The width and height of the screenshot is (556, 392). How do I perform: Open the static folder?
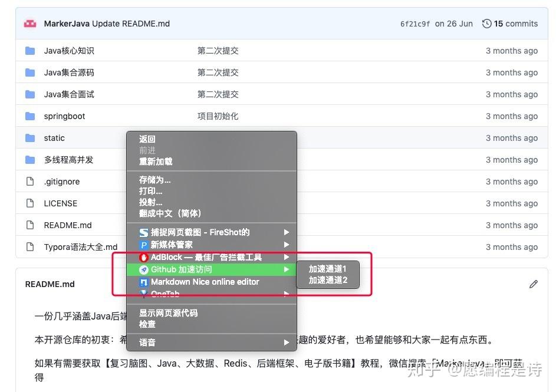click(54, 138)
